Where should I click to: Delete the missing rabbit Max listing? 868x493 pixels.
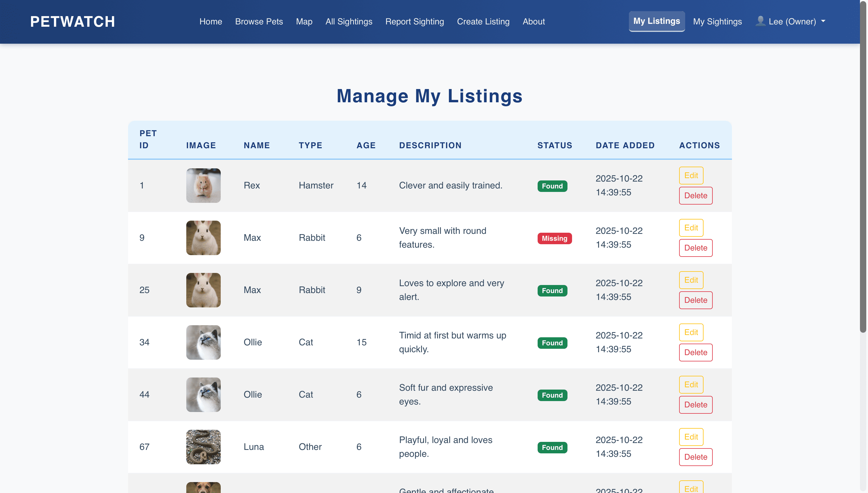pos(695,248)
